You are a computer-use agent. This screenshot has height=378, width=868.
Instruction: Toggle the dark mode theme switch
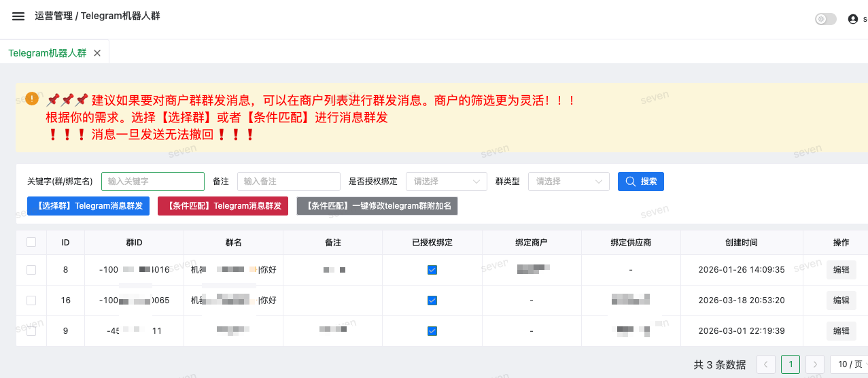point(825,19)
